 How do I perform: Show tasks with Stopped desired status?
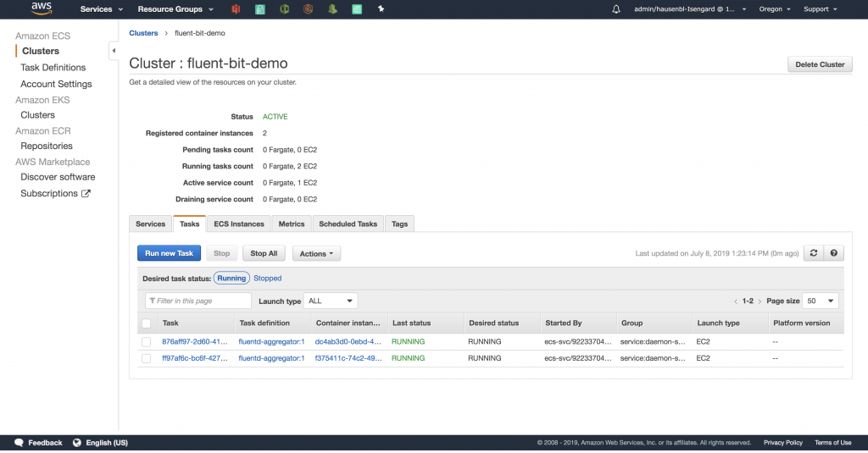pyautogui.click(x=267, y=279)
